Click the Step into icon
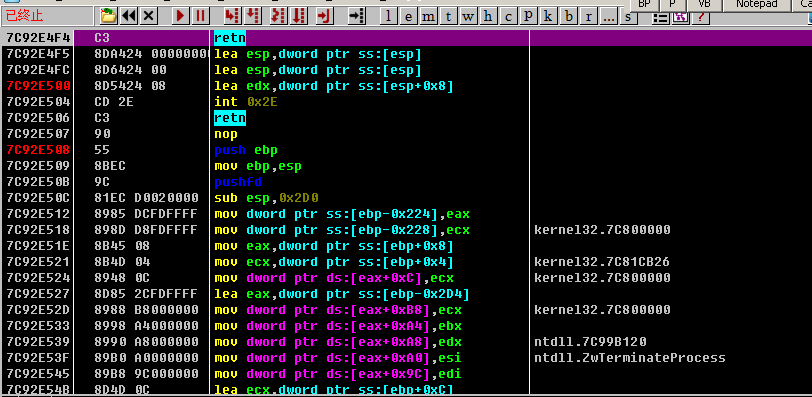Screen dimensions: 812x397 pyautogui.click(x=233, y=16)
